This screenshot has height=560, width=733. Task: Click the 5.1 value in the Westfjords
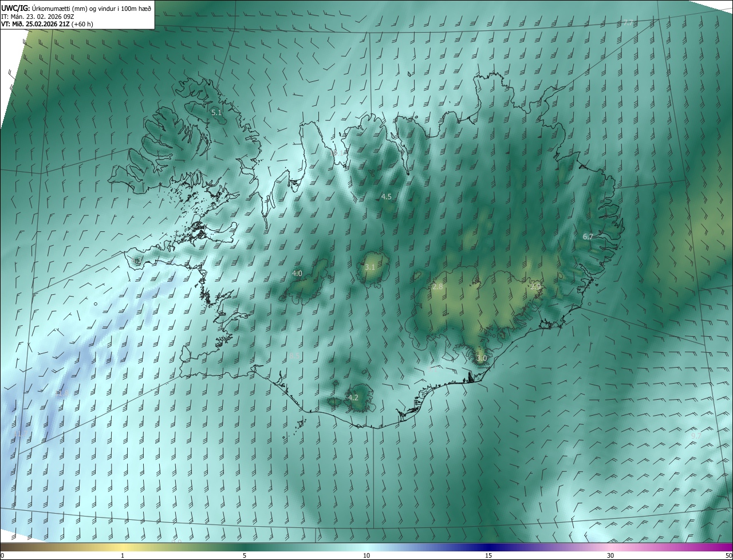click(x=216, y=113)
